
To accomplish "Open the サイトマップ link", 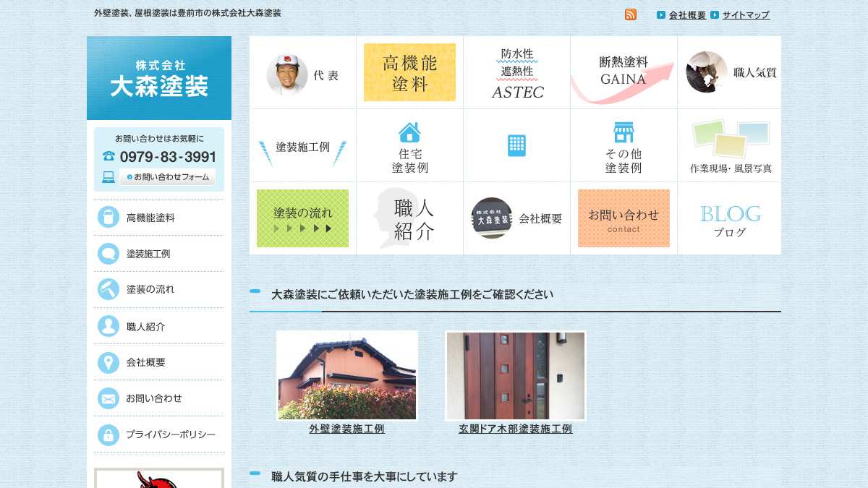I will (x=746, y=15).
